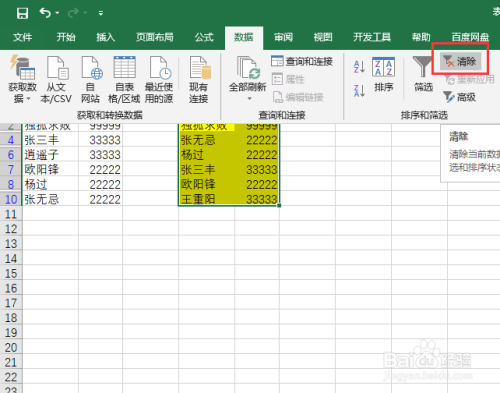The image size is (500, 393).
Task: Switch to the 视图 ribbon tab
Action: point(323,37)
